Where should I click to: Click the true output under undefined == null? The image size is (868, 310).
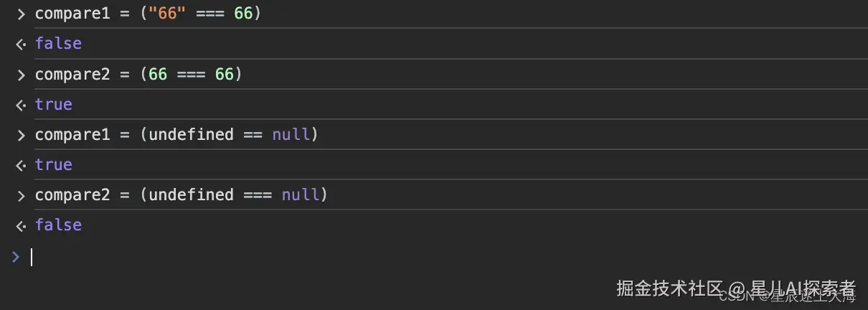54,165
